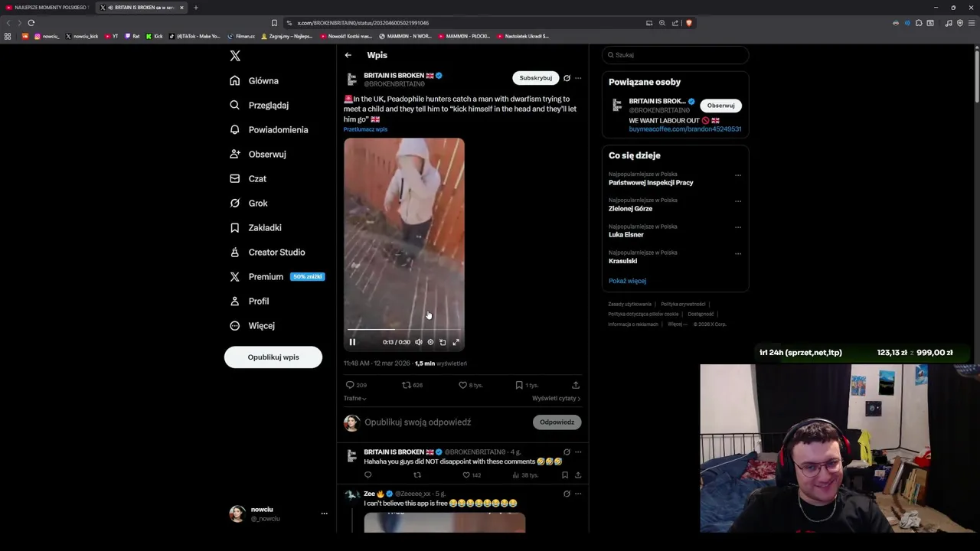
Task: Click Grok icon on main post
Action: [x=567, y=78]
